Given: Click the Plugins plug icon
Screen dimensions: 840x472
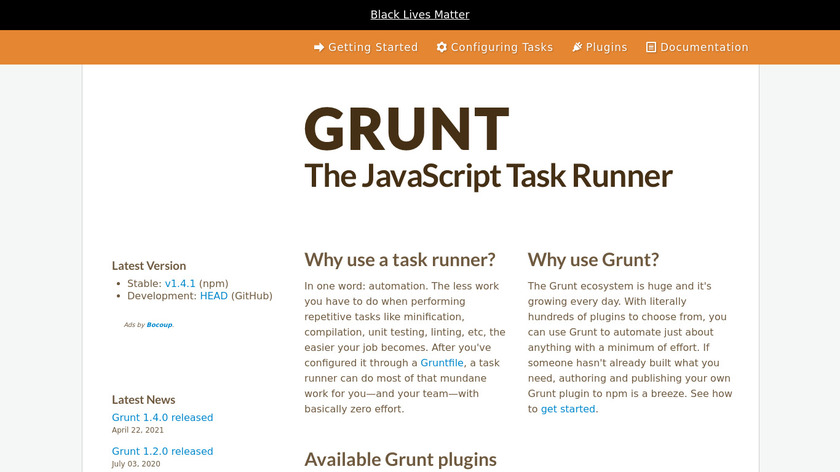Looking at the screenshot, I should [577, 47].
